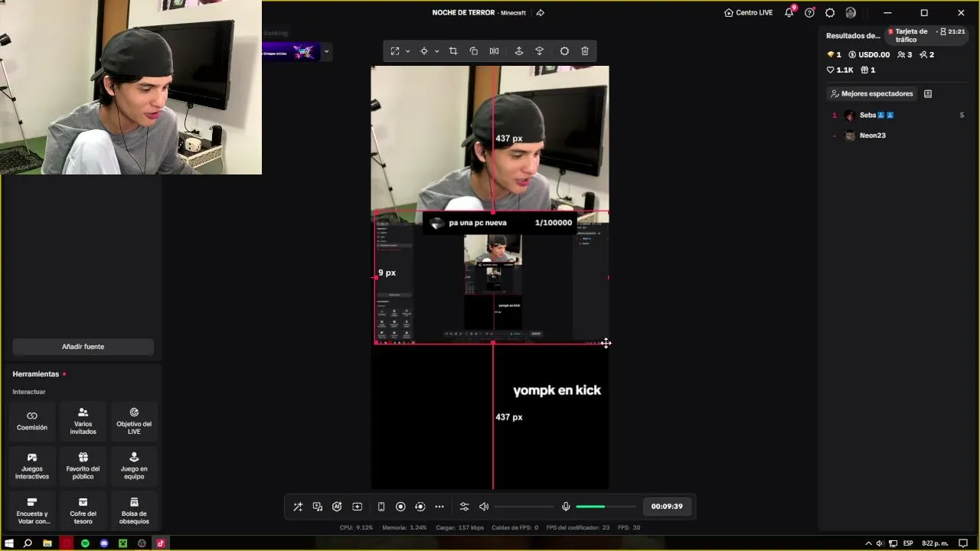Delete the selected source
Screen dimensions: 980x551
coord(585,51)
